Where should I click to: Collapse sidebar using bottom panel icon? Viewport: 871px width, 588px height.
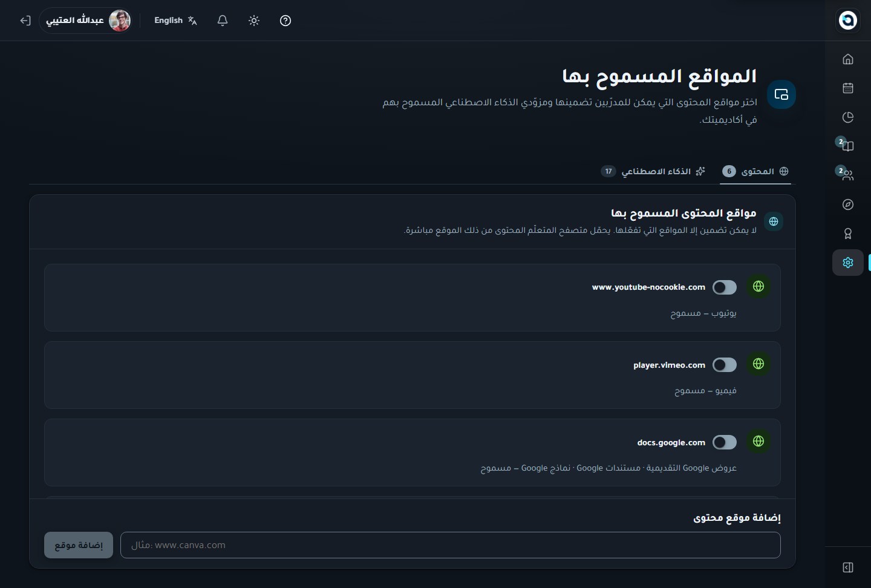point(848,567)
